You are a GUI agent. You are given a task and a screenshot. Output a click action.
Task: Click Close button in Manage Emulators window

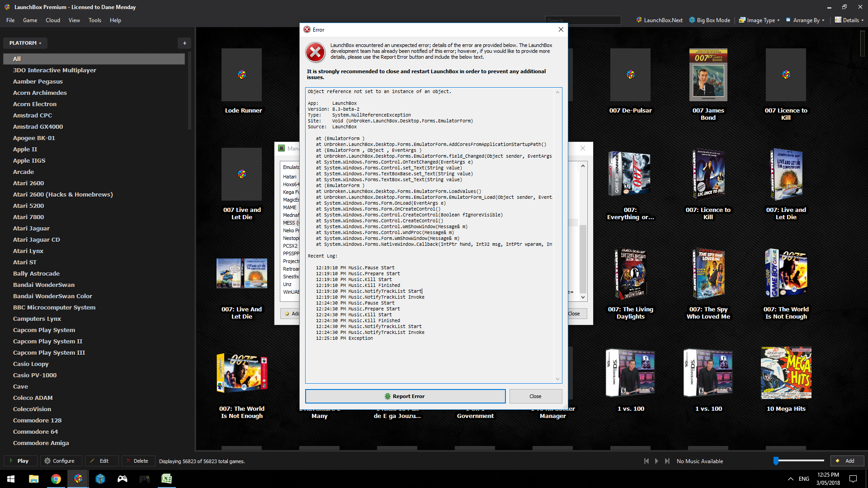(574, 314)
